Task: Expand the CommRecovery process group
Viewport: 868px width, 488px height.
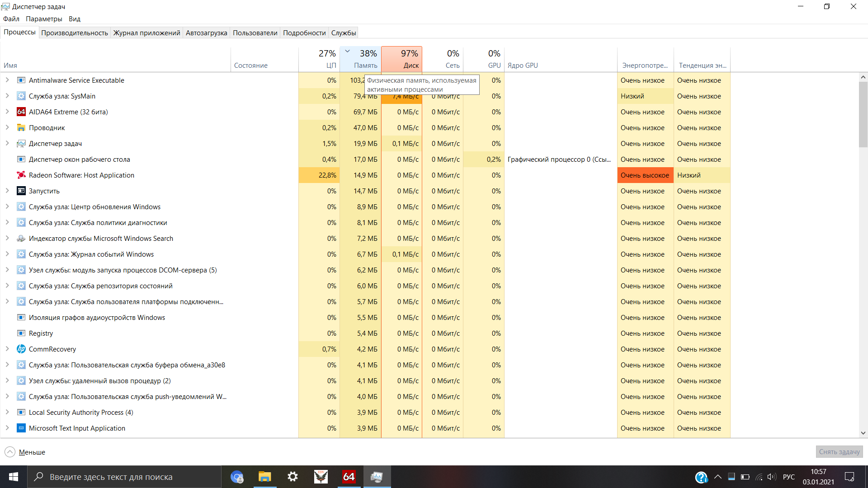Action: (x=7, y=349)
